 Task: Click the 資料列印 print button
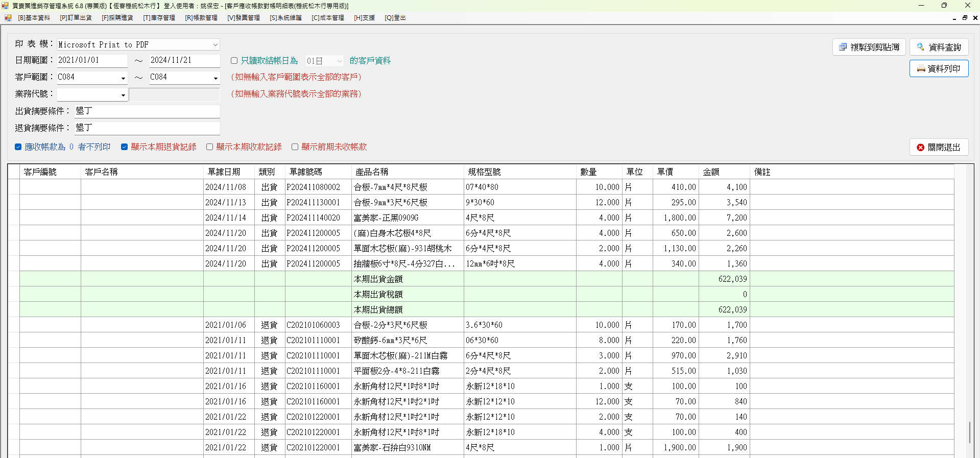tap(939, 69)
